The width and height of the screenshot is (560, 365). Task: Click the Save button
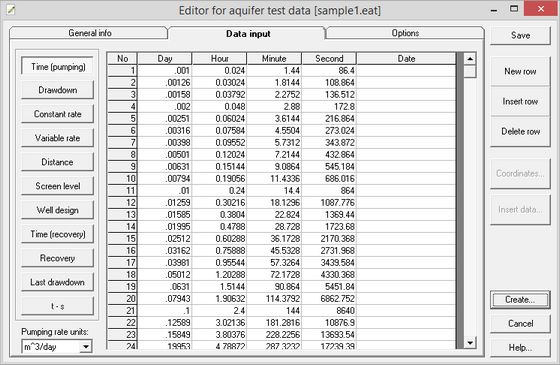point(520,35)
